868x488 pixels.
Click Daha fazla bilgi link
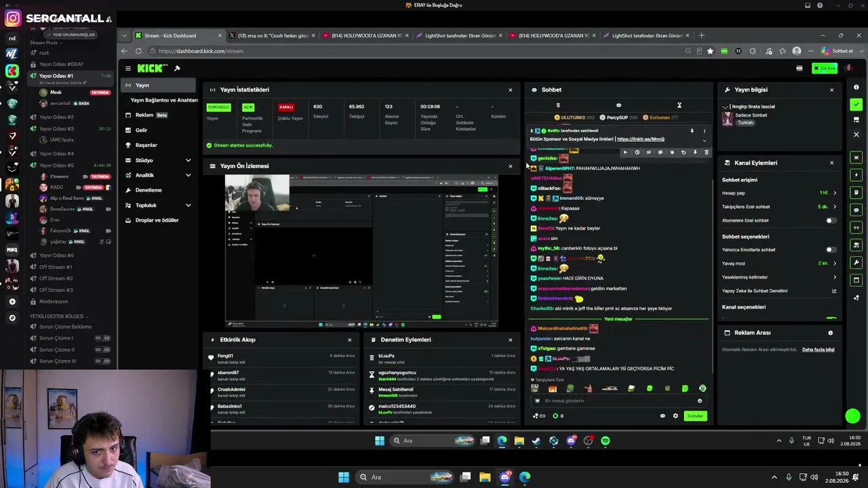[x=818, y=350]
